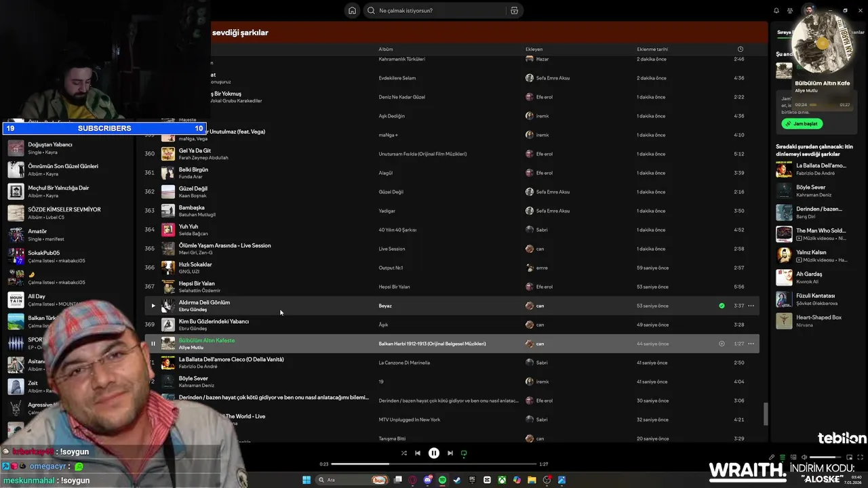Open queued song The Man Who Sold... thumbnail

(784, 234)
